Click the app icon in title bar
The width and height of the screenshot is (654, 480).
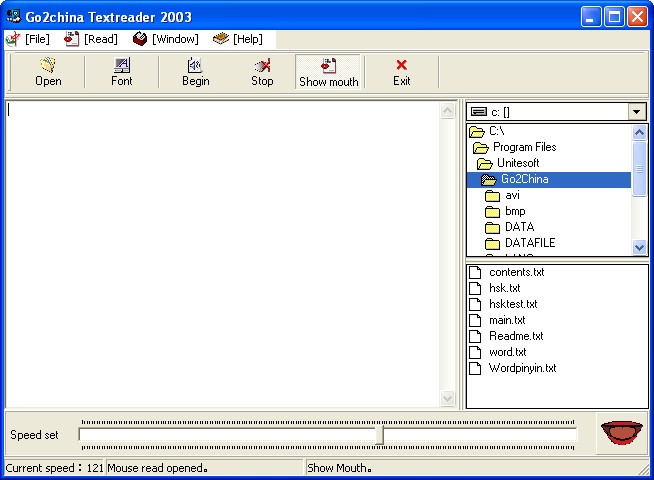[13, 17]
